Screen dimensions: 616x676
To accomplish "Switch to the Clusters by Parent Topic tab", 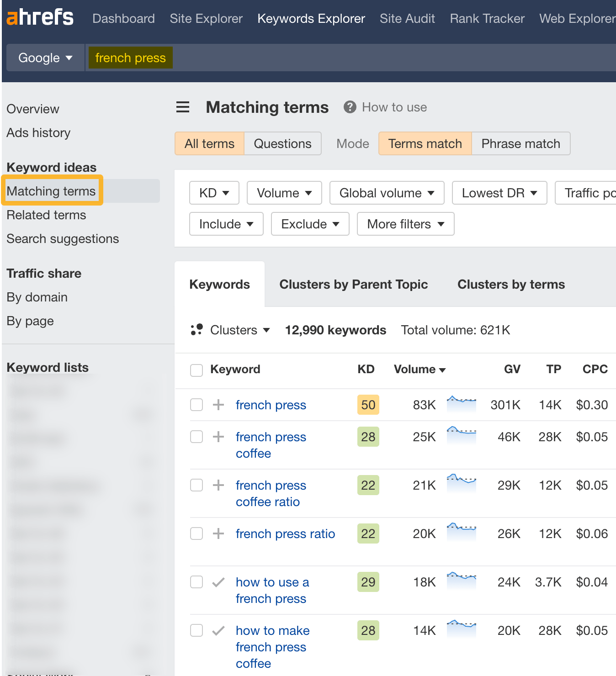I will 353,284.
